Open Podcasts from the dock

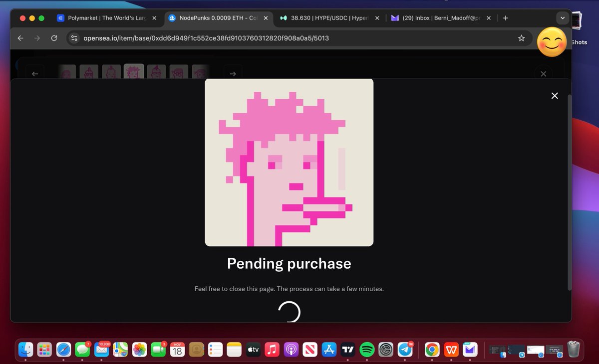pyautogui.click(x=291, y=350)
